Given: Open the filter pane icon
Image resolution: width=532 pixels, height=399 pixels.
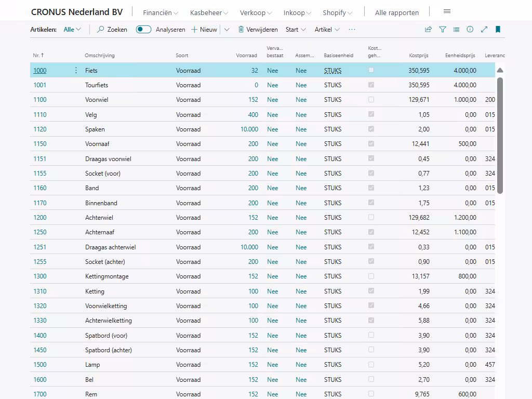Looking at the screenshot, I should click(443, 30).
